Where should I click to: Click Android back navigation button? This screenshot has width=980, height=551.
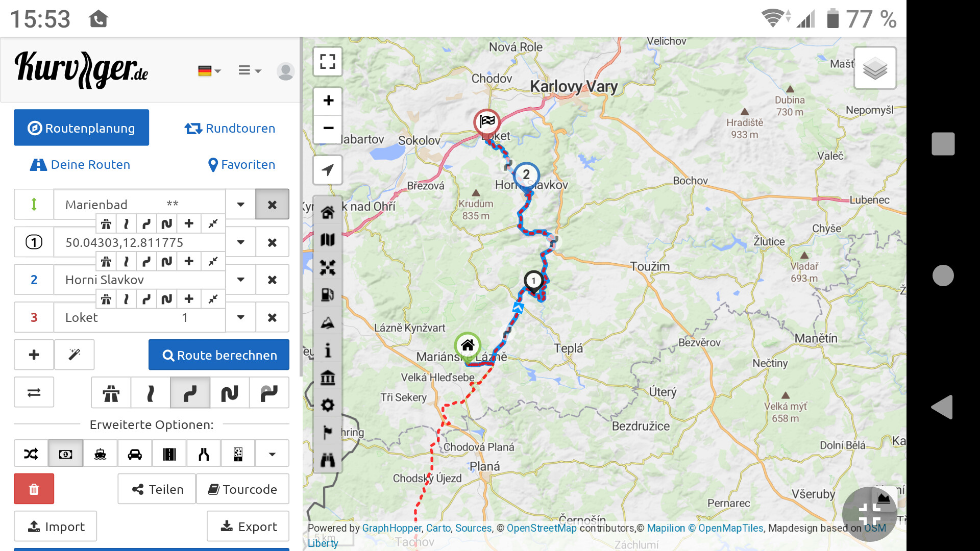click(x=942, y=407)
